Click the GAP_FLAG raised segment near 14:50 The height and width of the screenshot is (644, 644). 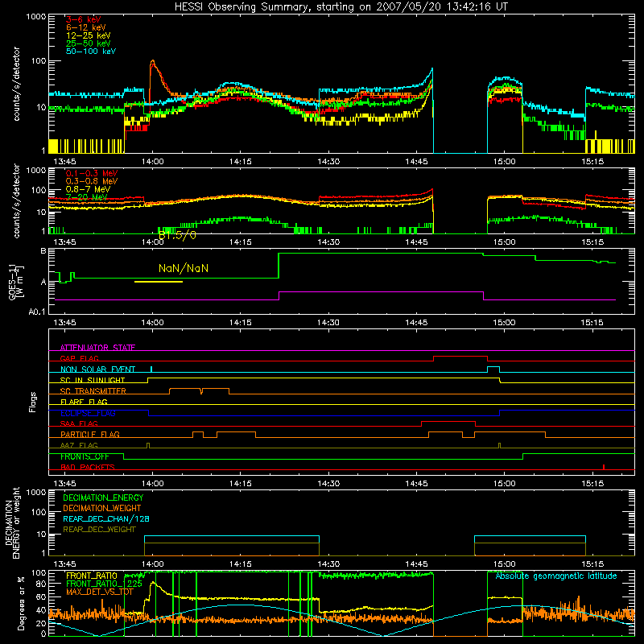[460, 357]
